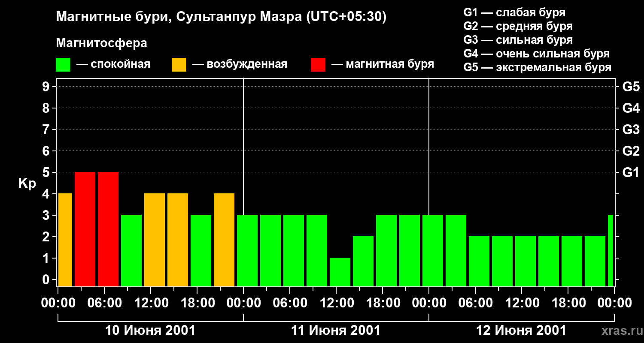Click the '— спокойная' legend label
Image resolution: width=644 pixels, height=343 pixels.
pyautogui.click(x=113, y=64)
